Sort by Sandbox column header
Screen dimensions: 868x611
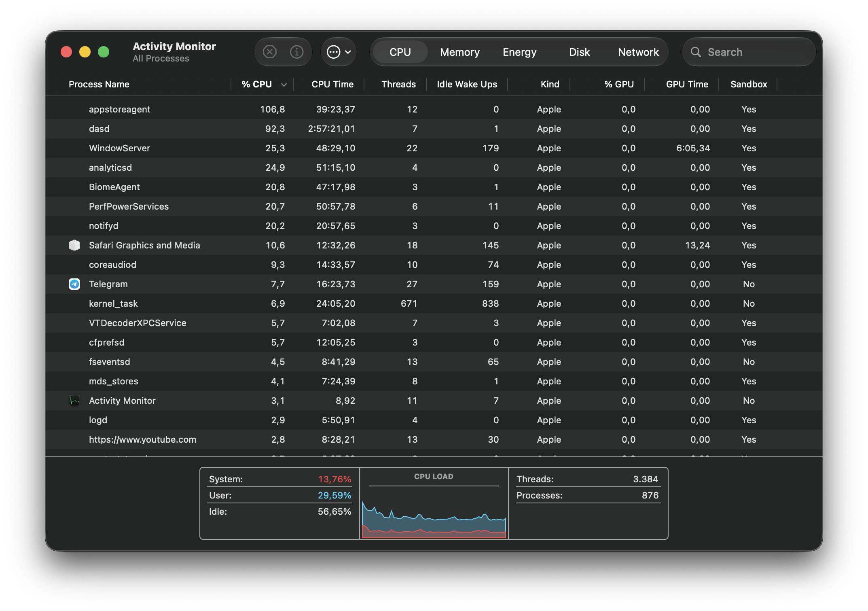[749, 84]
